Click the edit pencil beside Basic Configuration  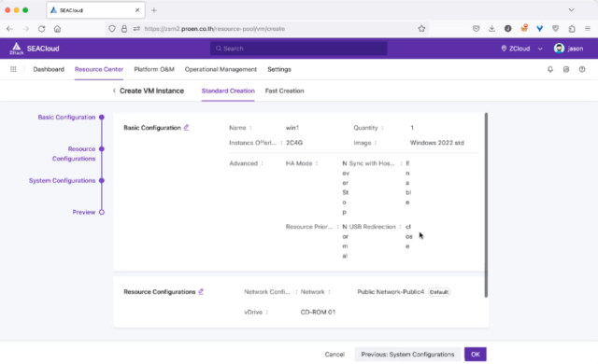(x=186, y=128)
